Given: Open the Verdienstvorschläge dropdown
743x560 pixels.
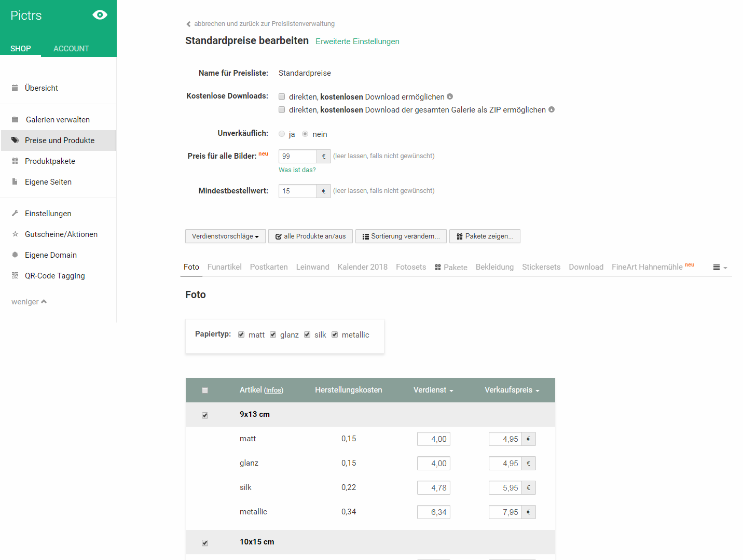Looking at the screenshot, I should point(225,236).
